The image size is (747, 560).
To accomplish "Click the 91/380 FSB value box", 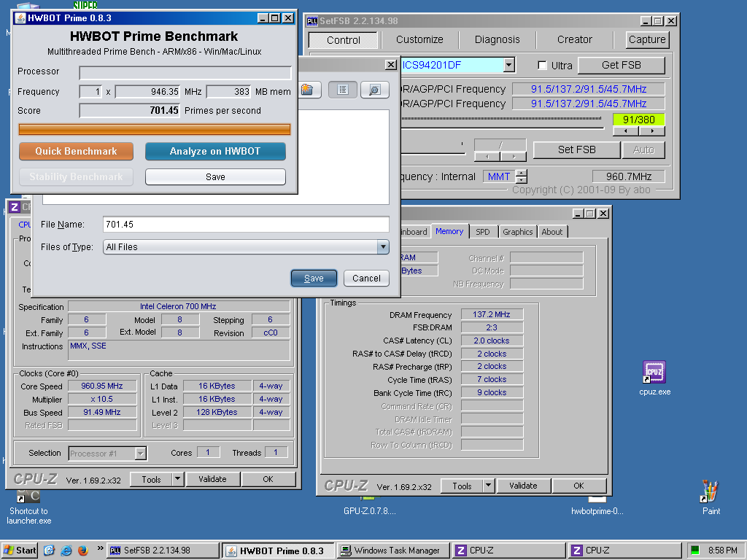I will [x=638, y=120].
